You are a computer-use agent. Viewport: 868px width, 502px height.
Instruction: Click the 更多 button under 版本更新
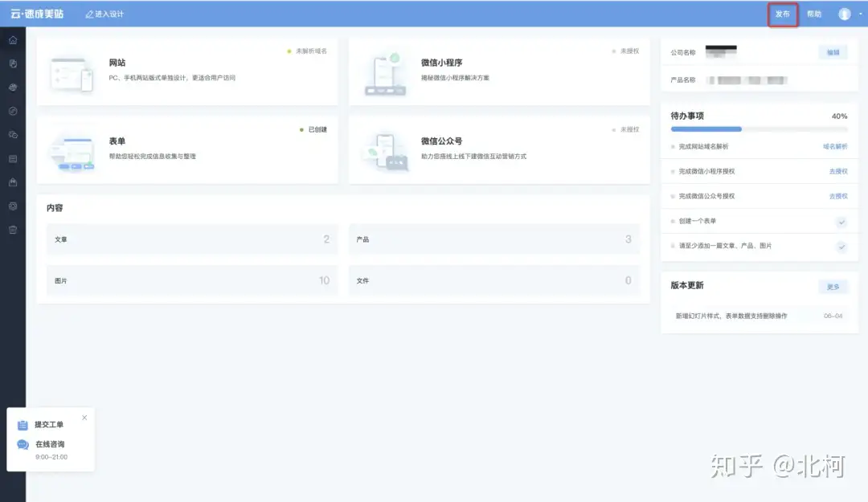click(833, 287)
